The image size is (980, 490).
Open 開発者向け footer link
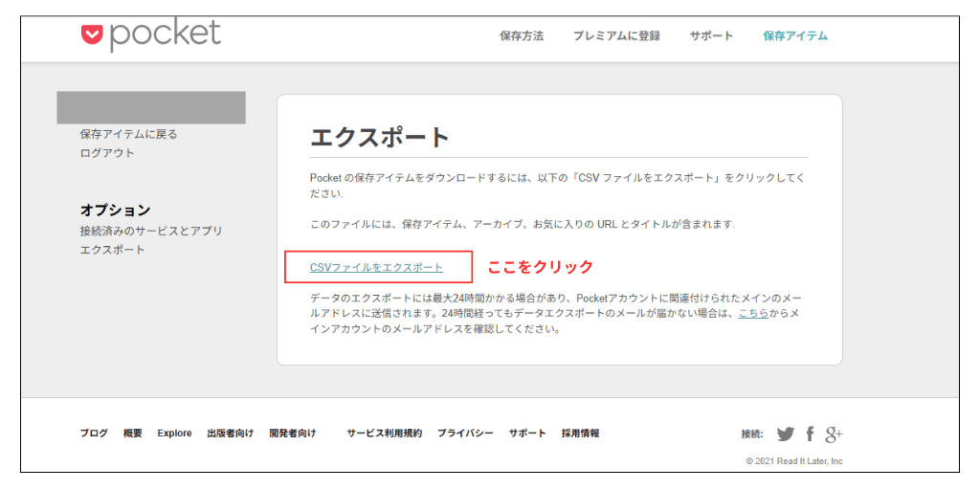coord(293,434)
